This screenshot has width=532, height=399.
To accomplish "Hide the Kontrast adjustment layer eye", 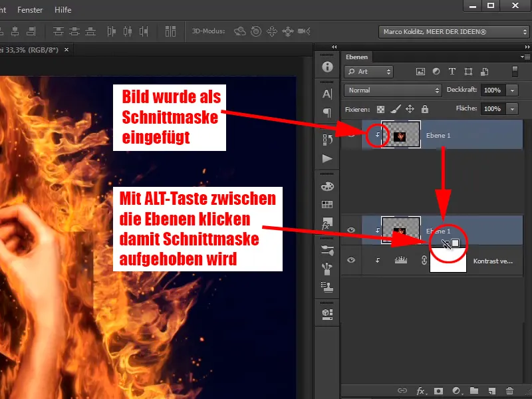I will pyautogui.click(x=351, y=260).
